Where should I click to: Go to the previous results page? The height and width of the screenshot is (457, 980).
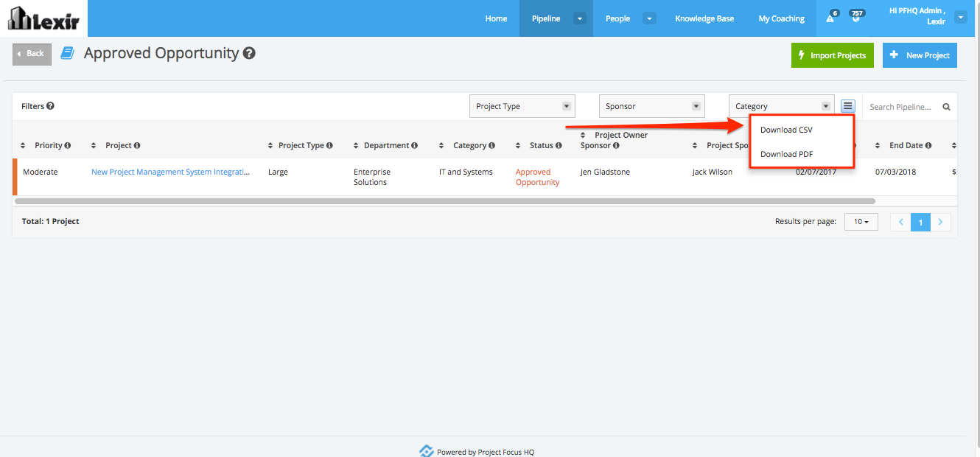point(900,222)
